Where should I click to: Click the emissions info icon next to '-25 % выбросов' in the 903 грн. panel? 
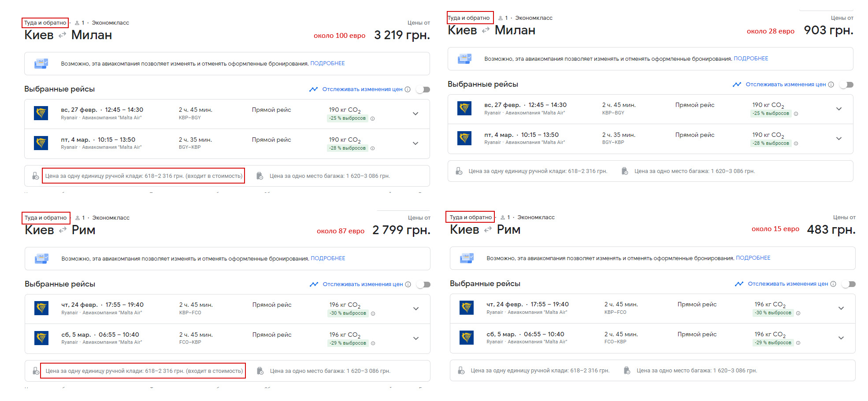tap(796, 114)
